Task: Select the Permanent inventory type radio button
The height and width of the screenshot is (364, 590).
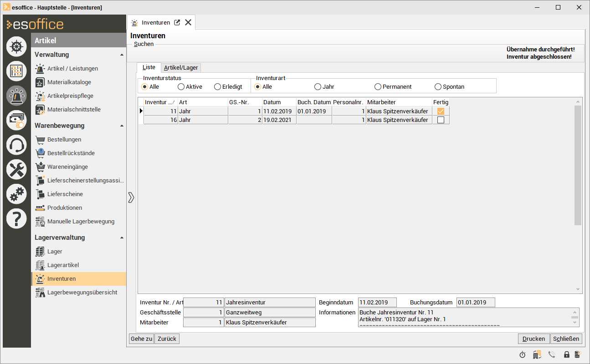Action: 378,86
